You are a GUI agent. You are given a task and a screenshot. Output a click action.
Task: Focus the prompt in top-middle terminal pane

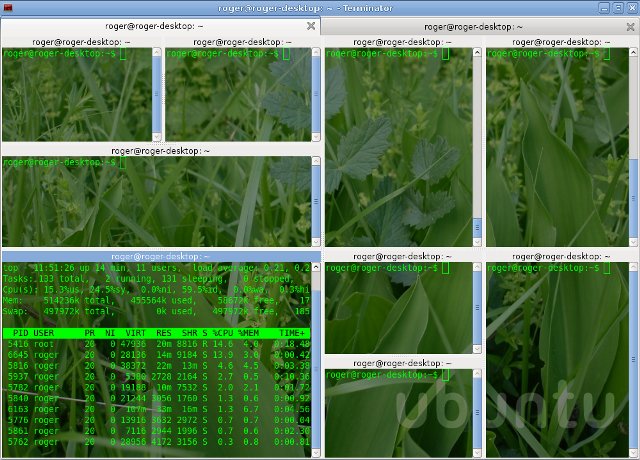point(240,54)
